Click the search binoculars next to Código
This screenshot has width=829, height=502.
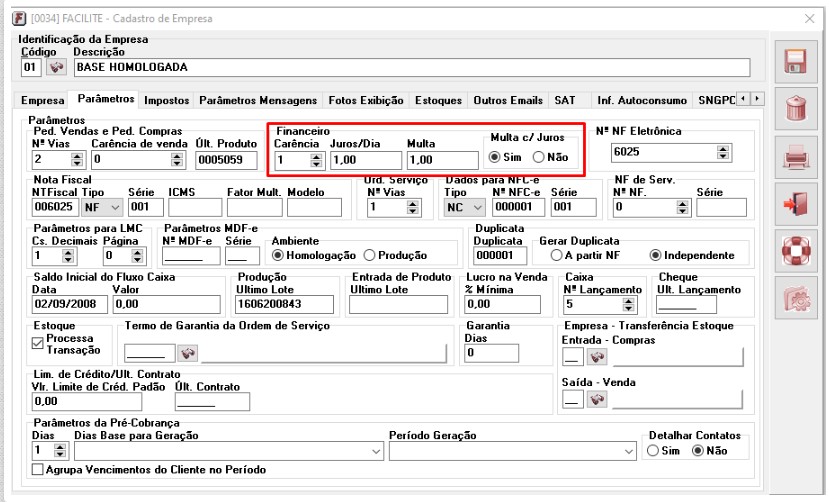pyautogui.click(x=56, y=67)
